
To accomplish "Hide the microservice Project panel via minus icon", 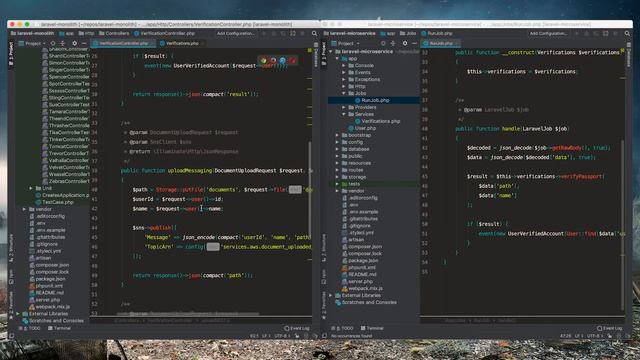I will [414, 43].
